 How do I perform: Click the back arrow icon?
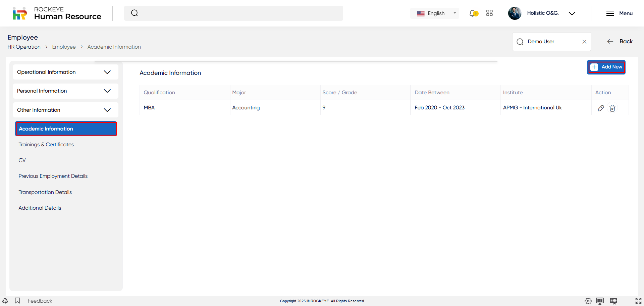[x=610, y=41]
